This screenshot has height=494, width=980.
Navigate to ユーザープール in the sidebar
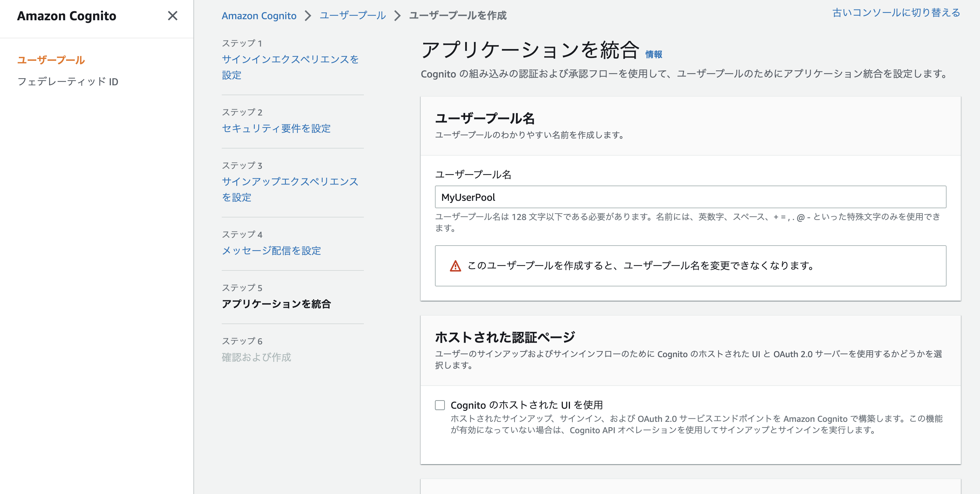[x=52, y=60]
